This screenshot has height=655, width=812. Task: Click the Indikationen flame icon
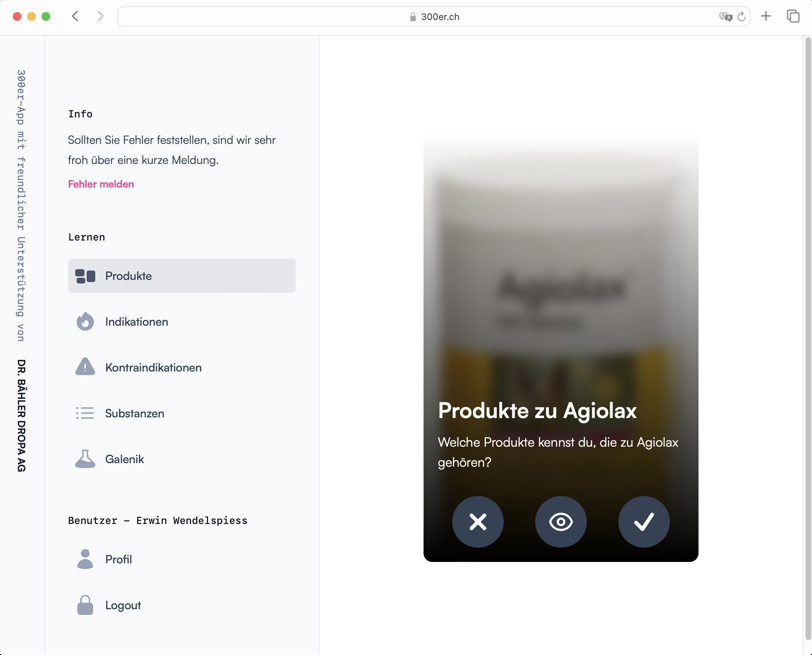(85, 322)
